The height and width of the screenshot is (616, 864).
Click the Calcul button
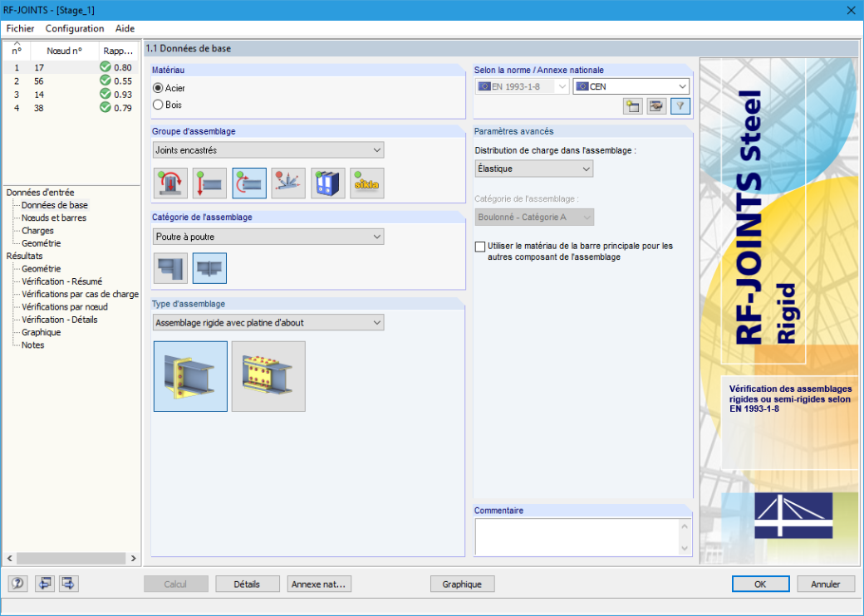click(x=176, y=584)
